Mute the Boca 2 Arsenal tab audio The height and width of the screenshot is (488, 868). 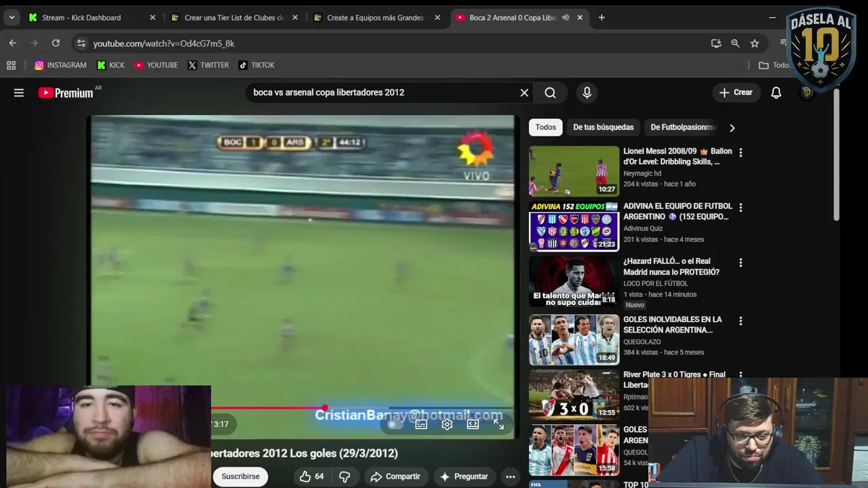click(566, 18)
